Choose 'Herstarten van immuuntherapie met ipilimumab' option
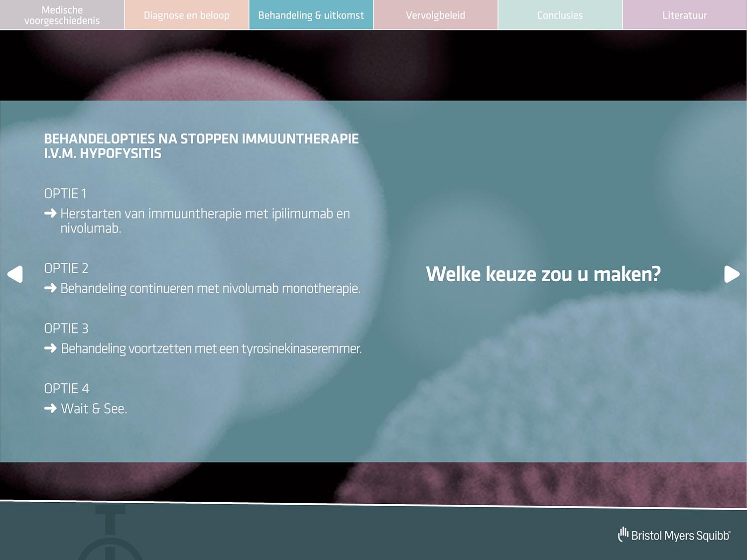This screenshot has height=560, width=747. pyautogui.click(x=205, y=221)
